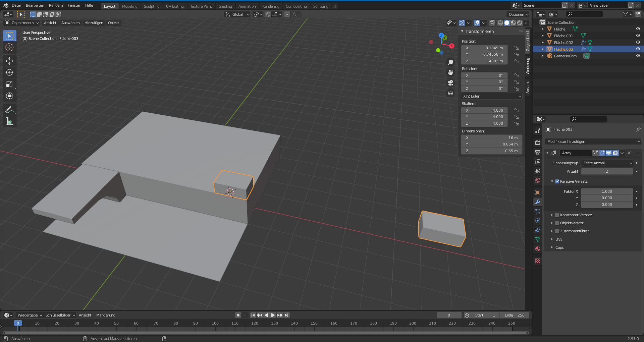This screenshot has width=644, height=342.
Task: Hide Fläche.002 in the outliner
Action: (x=638, y=42)
